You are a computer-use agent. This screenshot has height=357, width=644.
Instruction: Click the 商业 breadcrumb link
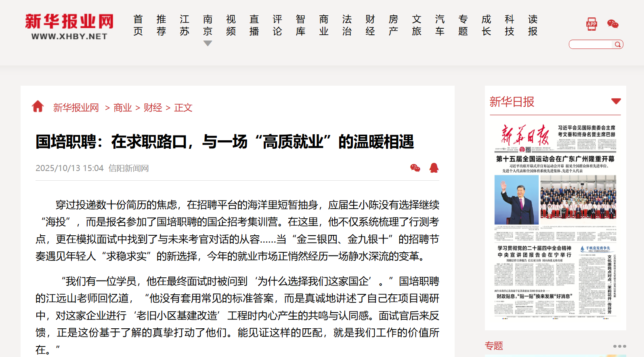123,108
